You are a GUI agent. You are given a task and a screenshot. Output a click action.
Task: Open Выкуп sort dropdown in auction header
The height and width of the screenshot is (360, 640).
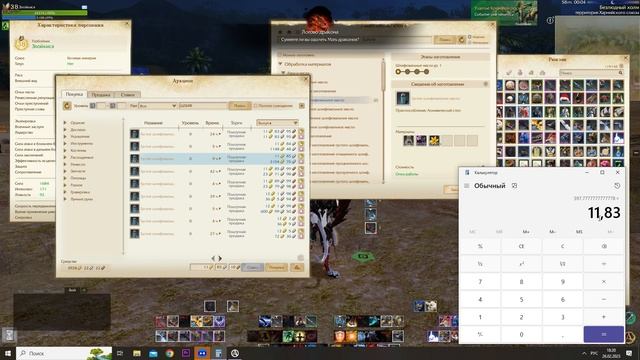(x=277, y=122)
